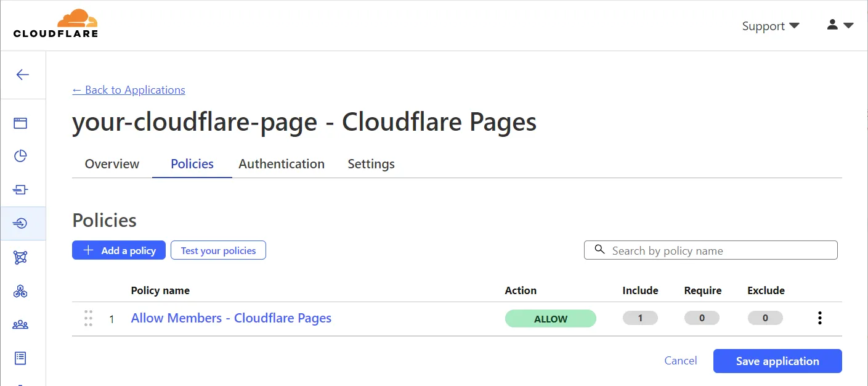This screenshot has height=386, width=868.
Task: Click the Cloudflare logo
Action: [55, 24]
